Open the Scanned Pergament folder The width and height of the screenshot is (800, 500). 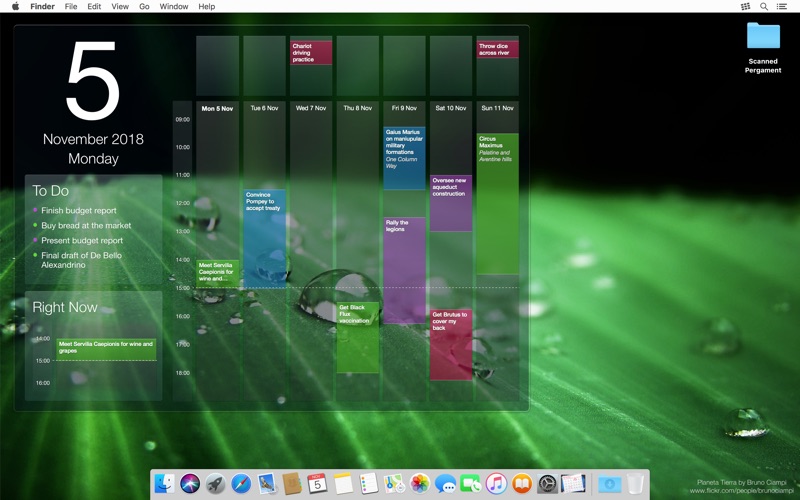pyautogui.click(x=763, y=47)
